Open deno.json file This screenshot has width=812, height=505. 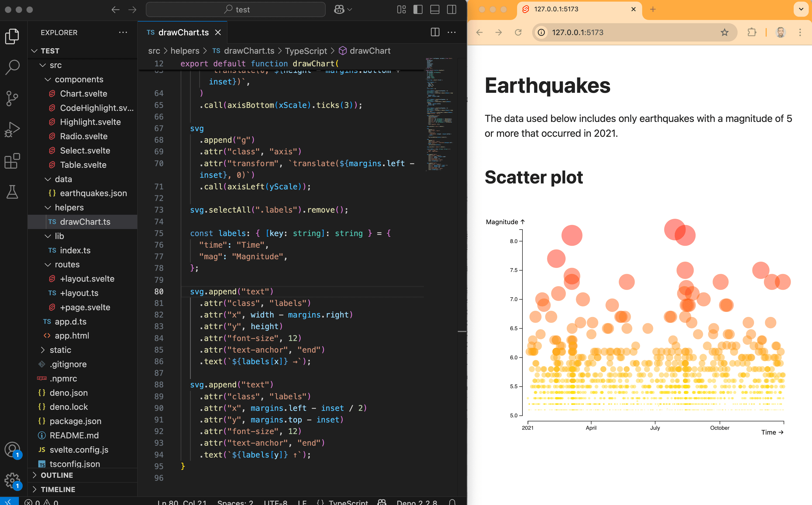point(82,393)
